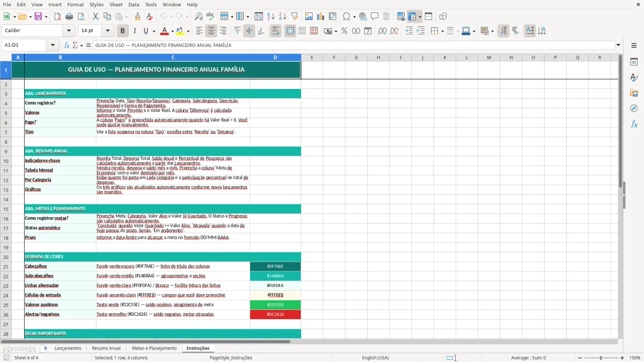Toggle Bold formatting
This screenshot has width=644, height=362.
[x=122, y=31]
